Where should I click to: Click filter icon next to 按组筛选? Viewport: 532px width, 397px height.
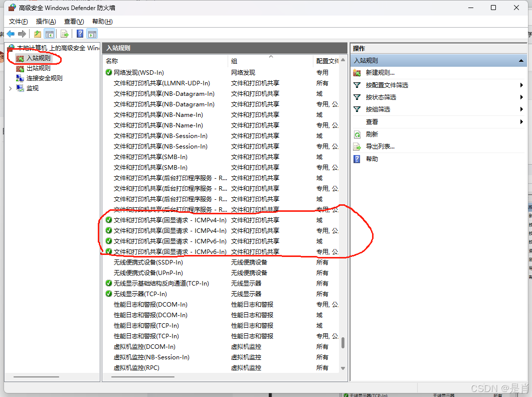357,109
